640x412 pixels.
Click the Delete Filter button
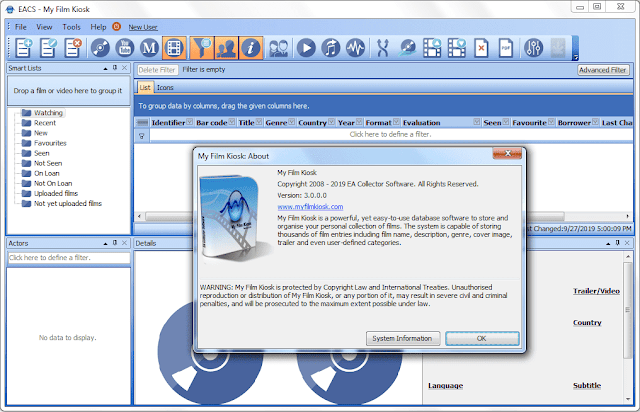[157, 70]
